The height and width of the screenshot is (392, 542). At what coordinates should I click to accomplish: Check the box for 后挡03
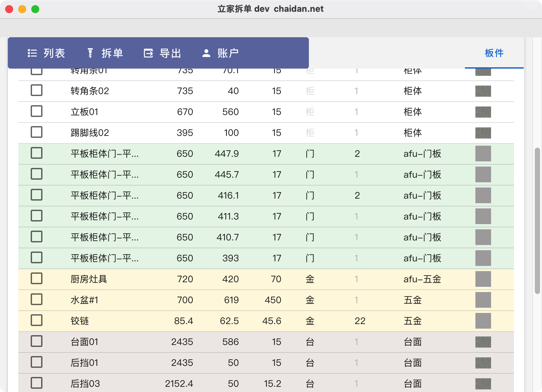pyautogui.click(x=37, y=383)
